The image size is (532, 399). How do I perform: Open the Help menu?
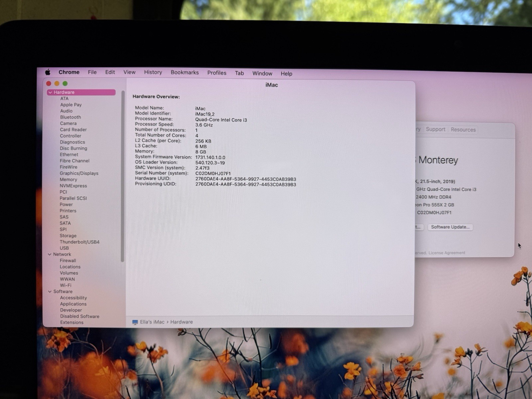point(286,74)
